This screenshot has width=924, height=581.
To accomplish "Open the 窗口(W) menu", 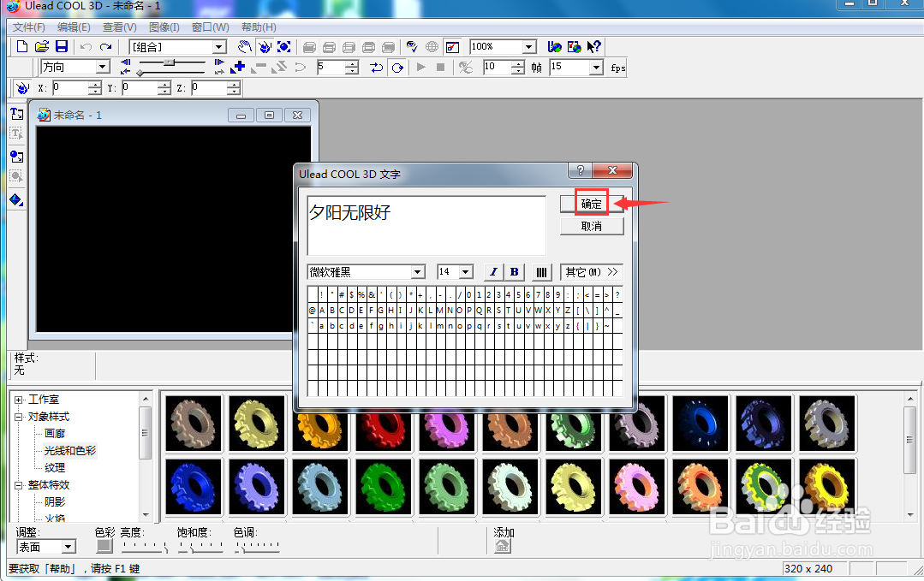I will [x=211, y=27].
